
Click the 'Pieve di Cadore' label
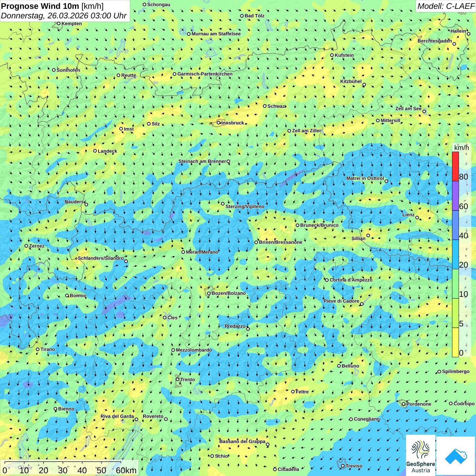point(341,301)
